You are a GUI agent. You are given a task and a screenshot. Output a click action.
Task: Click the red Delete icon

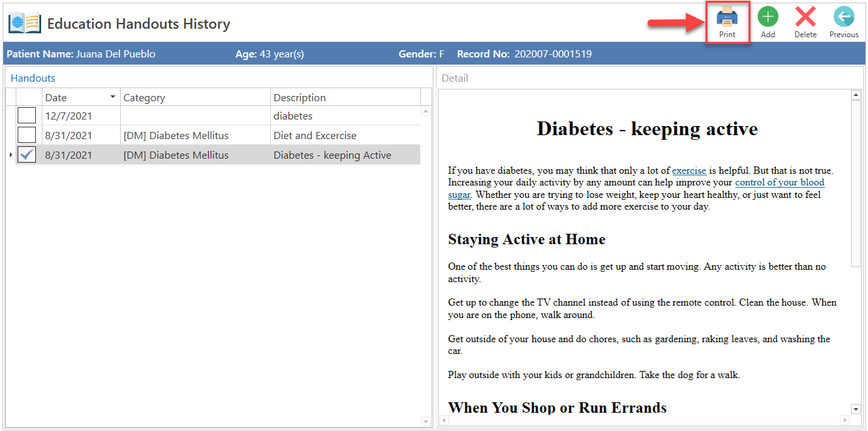coord(805,17)
